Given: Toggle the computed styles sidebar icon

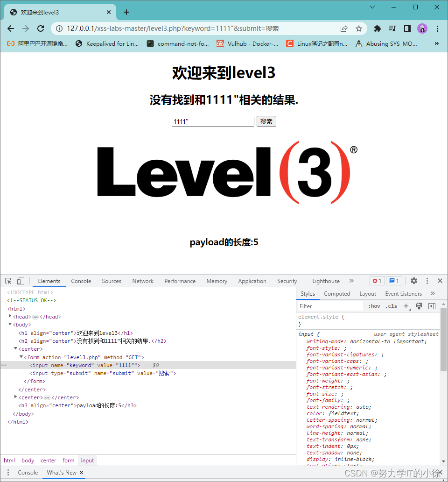Looking at the screenshot, I should coord(432,306).
